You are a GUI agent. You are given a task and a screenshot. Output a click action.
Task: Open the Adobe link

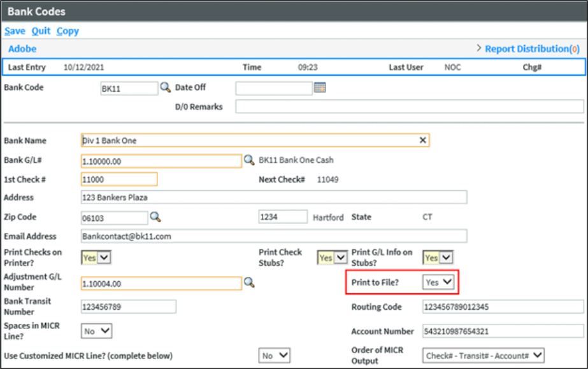point(22,48)
